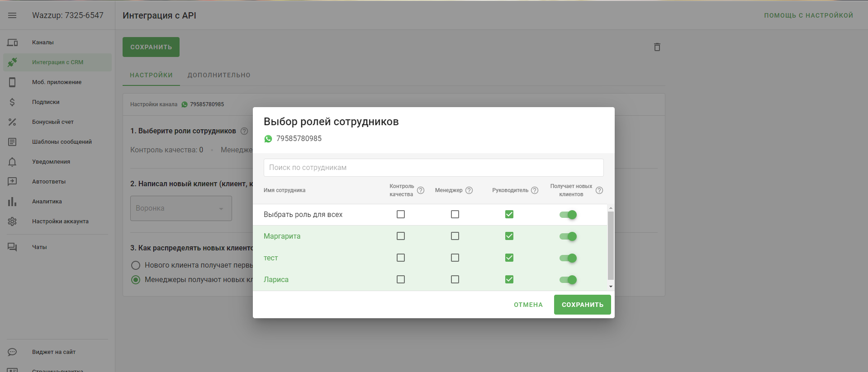Check Контроль качества for all employees
The width and height of the screenshot is (868, 372).
point(401,214)
